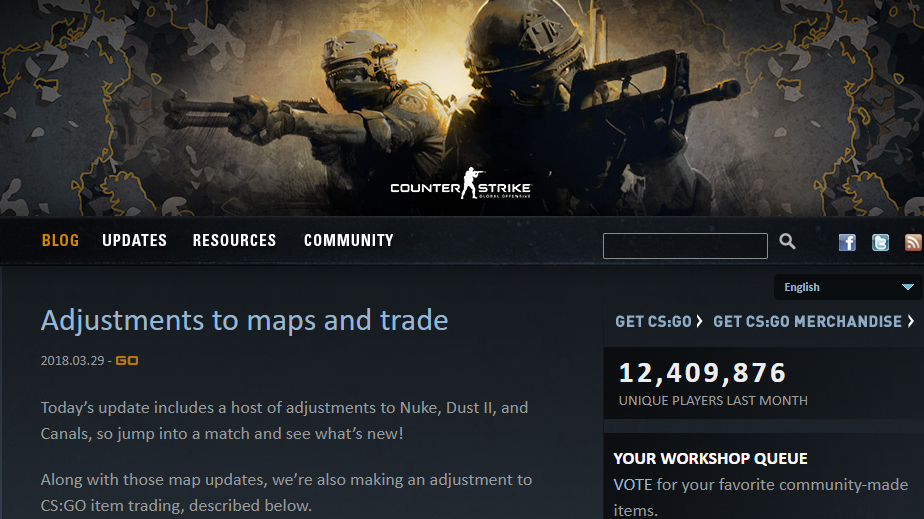Click the orange GO tag icon
The image size is (924, 519).
click(x=127, y=361)
